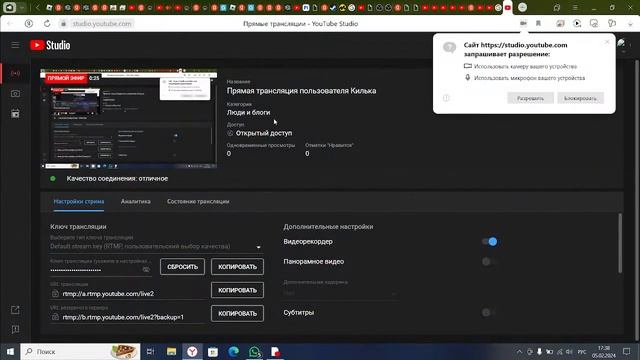Click the feedback icon at sidebar bottom

coord(15,329)
